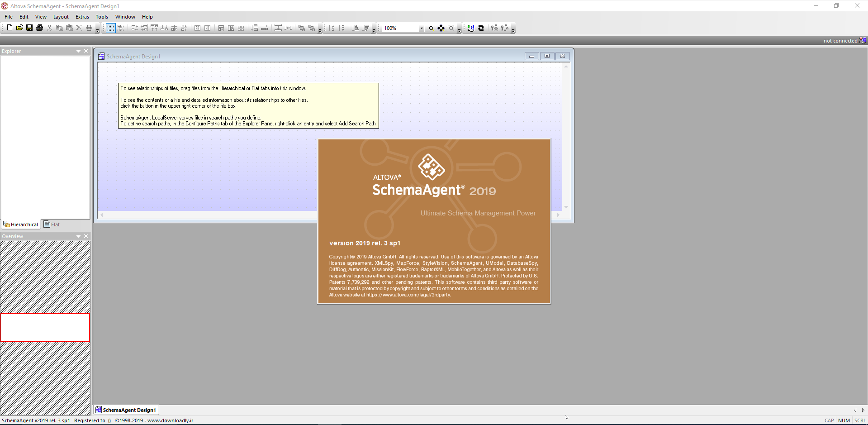Switch to the Hierarchical tab
This screenshot has height=425, width=868.
point(21,224)
